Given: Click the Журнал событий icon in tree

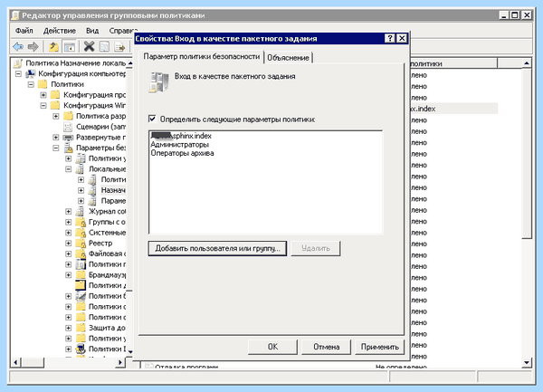Looking at the screenshot, I should (81, 211).
